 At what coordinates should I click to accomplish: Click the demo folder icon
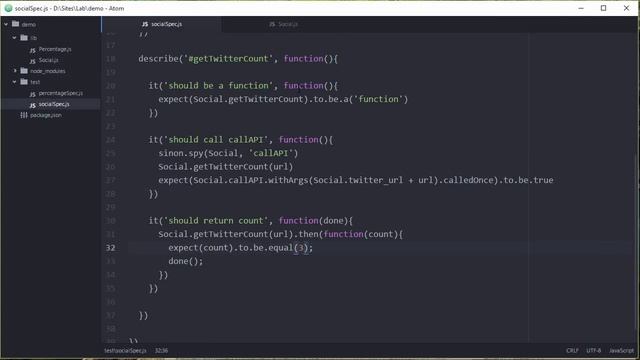click(x=16, y=24)
